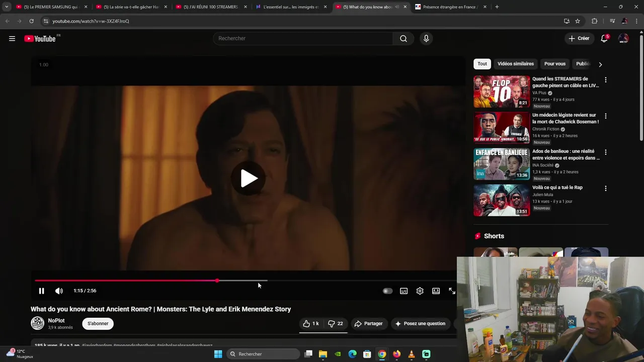Open player settings gear
The height and width of the screenshot is (362, 644).
420,291
